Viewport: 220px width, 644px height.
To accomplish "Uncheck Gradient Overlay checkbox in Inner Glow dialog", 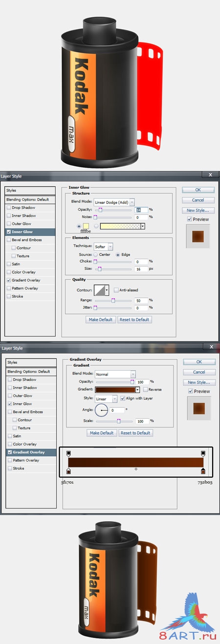I will pos(9,280).
